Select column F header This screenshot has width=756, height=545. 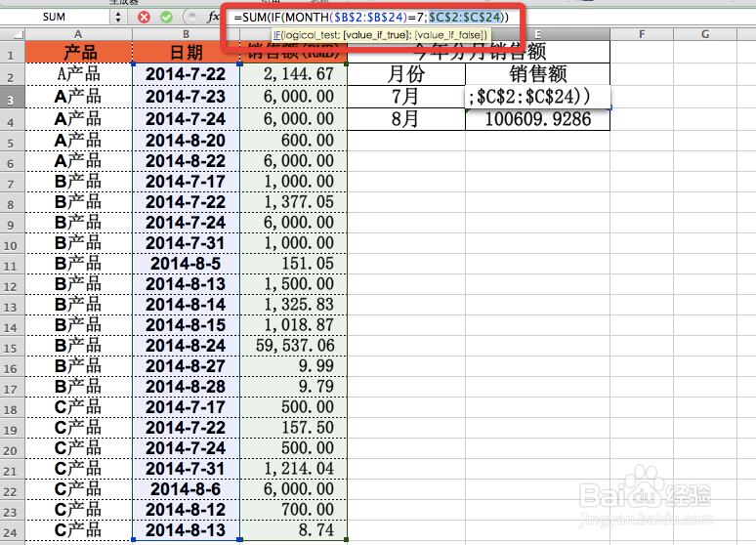[642, 34]
